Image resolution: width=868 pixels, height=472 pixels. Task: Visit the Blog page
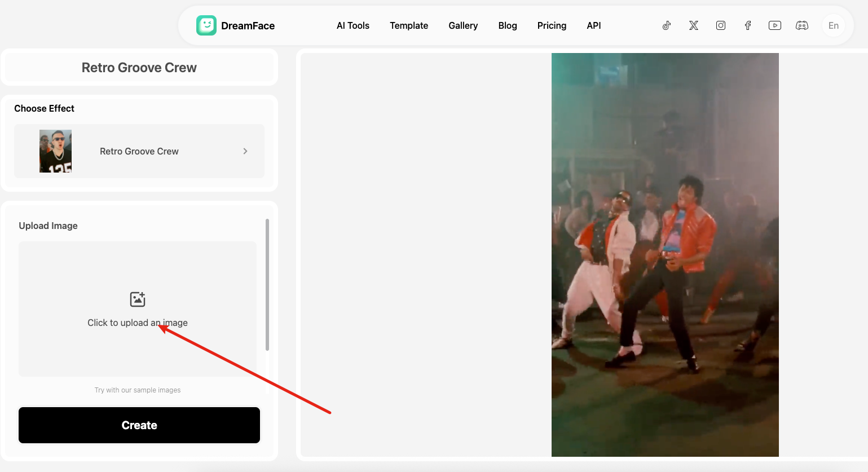508,25
